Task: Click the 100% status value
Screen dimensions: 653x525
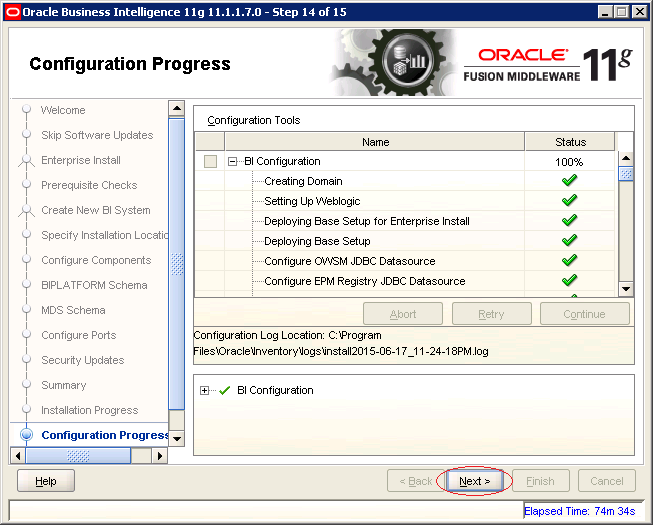Action: [569, 162]
